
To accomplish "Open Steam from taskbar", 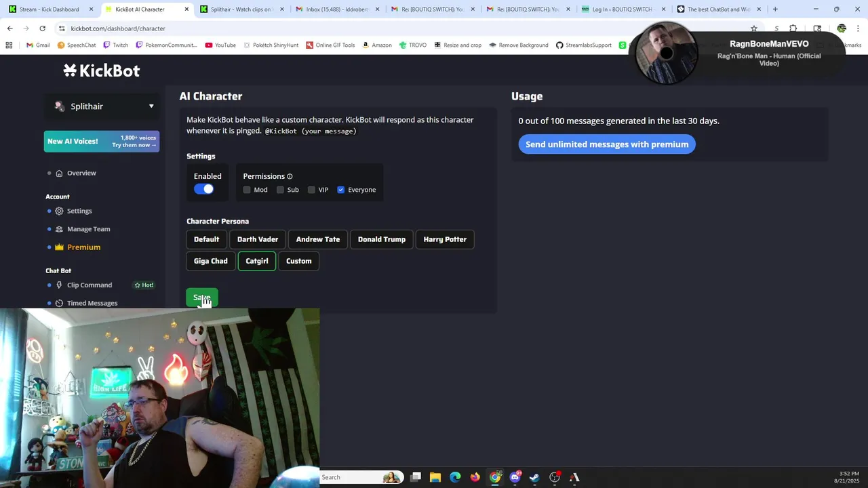I will pos(535,477).
